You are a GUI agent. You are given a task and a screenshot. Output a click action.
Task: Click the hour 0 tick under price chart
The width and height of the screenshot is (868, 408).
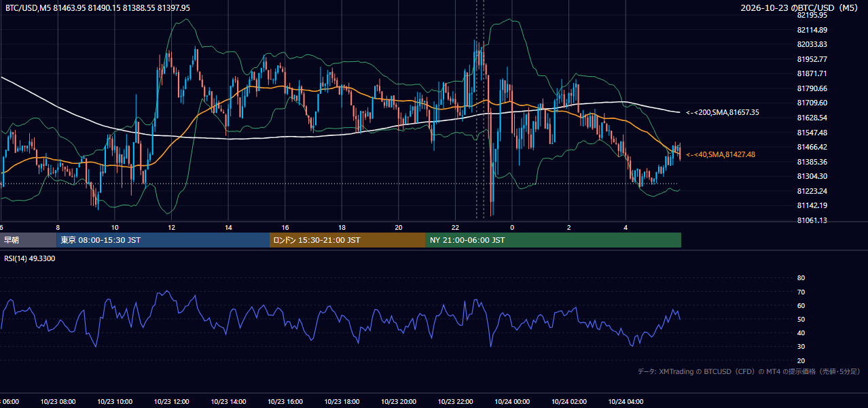pos(512,227)
